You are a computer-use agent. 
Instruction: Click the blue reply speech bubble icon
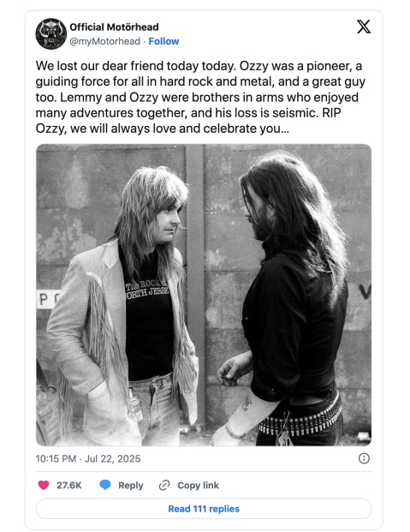[105, 485]
